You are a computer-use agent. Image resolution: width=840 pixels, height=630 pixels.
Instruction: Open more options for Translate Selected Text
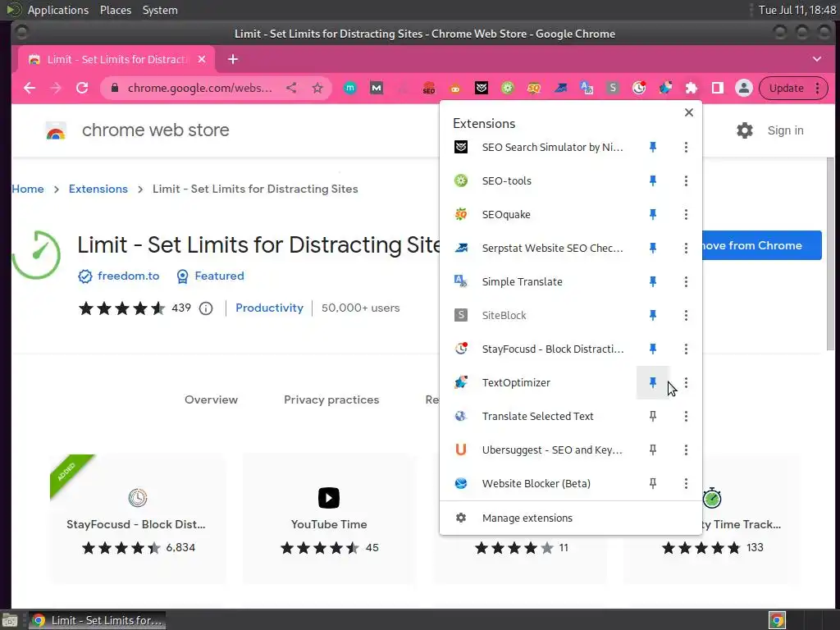(686, 416)
